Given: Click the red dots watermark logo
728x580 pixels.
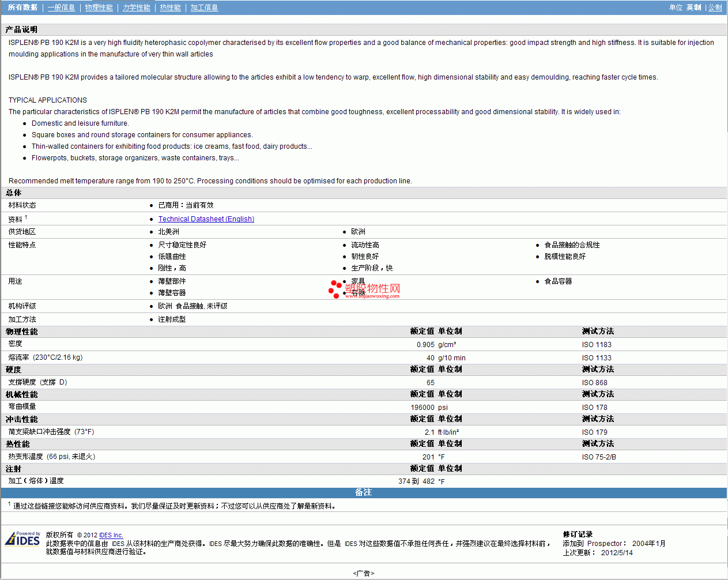Looking at the screenshot, I should coord(335,289).
